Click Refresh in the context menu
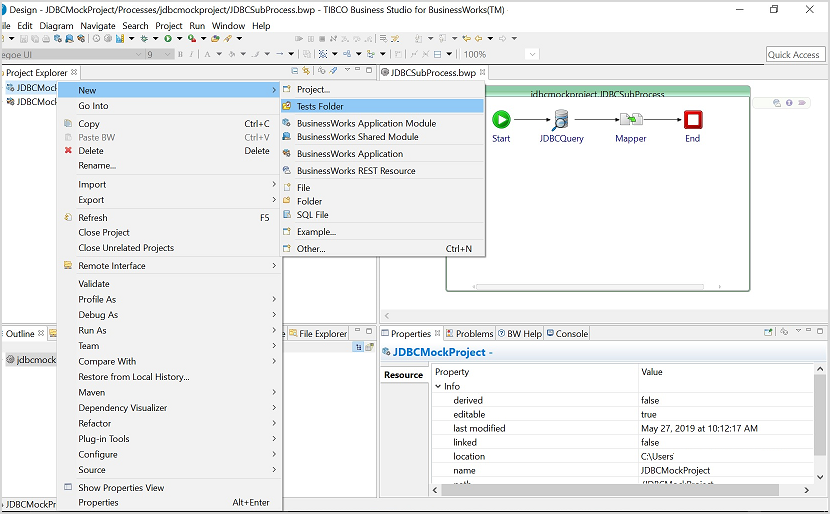The width and height of the screenshot is (830, 514). click(x=93, y=217)
